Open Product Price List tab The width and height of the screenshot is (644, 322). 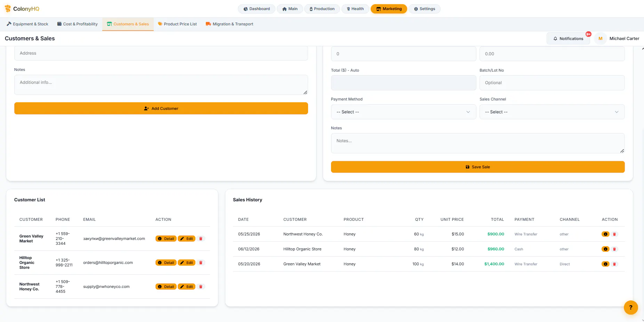(177, 24)
